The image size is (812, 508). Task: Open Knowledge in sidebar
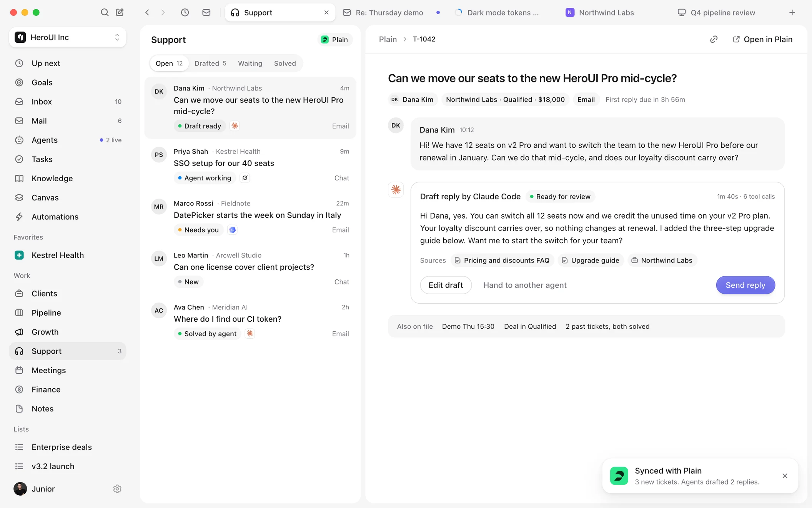coord(68,179)
